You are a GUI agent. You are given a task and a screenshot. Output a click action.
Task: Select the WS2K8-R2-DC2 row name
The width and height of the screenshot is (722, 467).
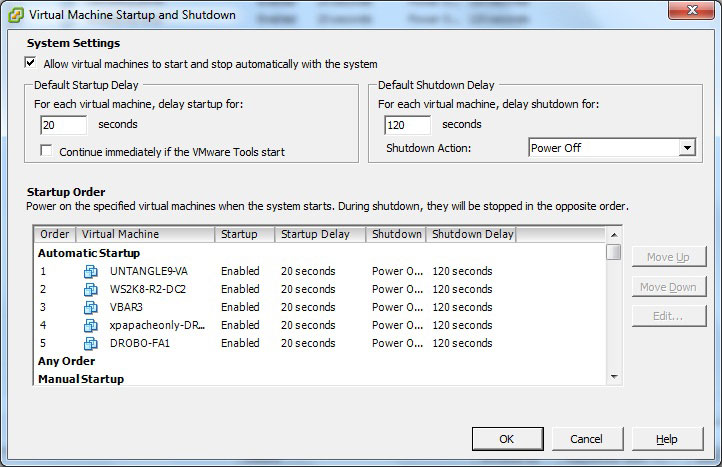tap(148, 289)
